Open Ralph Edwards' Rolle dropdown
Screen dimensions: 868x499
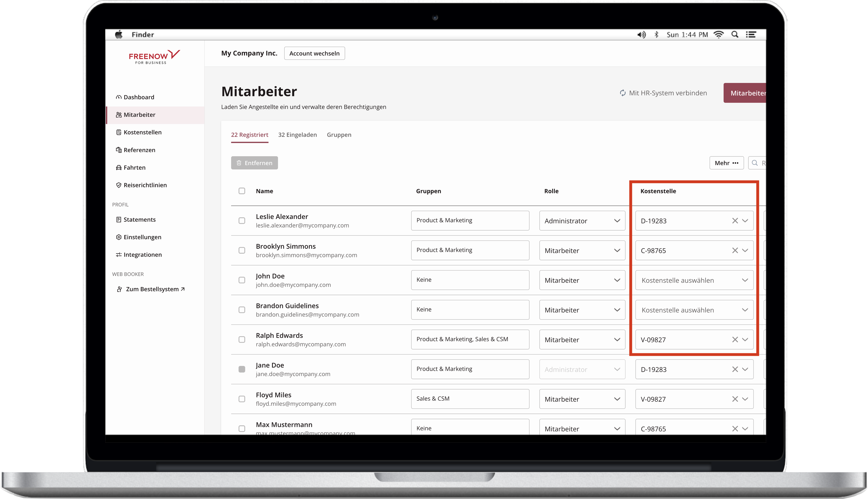pyautogui.click(x=582, y=340)
